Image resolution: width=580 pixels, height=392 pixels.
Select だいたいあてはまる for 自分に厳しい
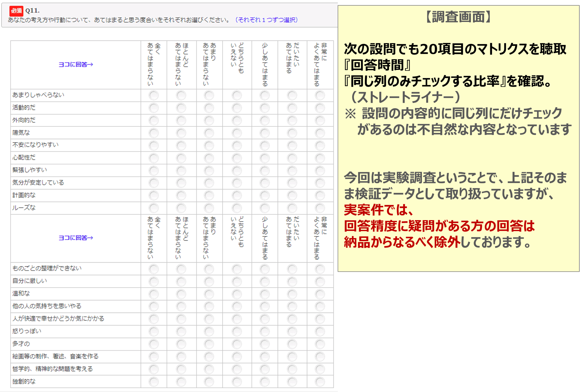click(x=292, y=281)
